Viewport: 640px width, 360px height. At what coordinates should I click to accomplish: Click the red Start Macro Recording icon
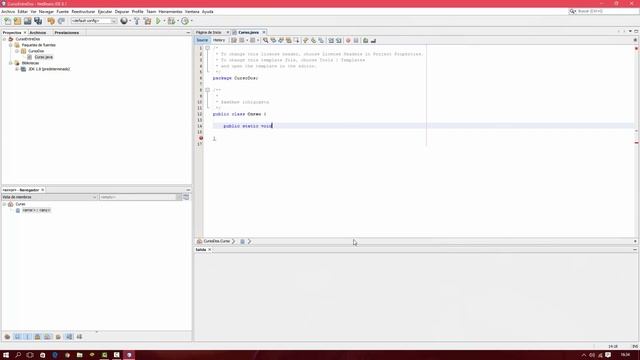point(348,40)
